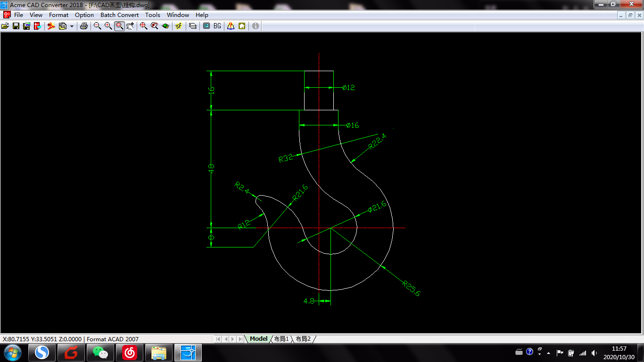
Task: Open WeChat from the taskbar
Action: [x=100, y=353]
